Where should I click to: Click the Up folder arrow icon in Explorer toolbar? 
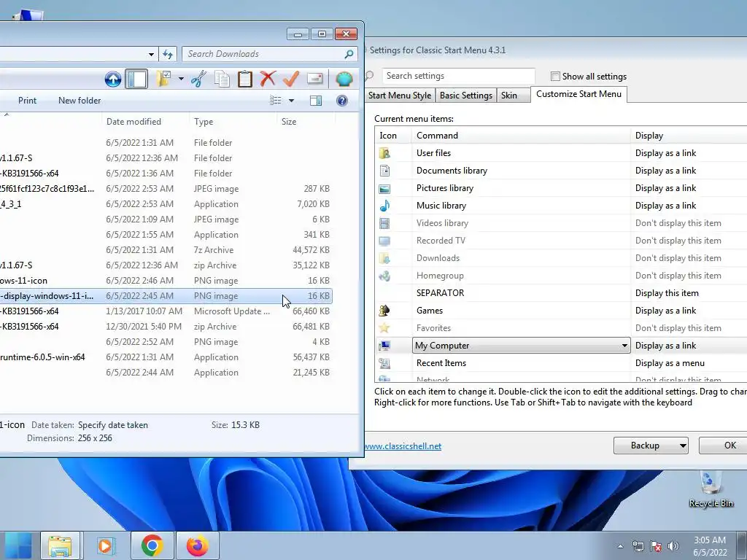click(113, 79)
